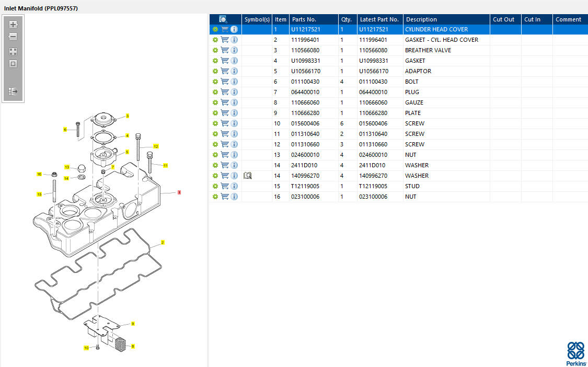Viewport: 588px width, 367px height.
Task: Add GASKET - CYL. HEAD COVER to cart
Action: 225,40
